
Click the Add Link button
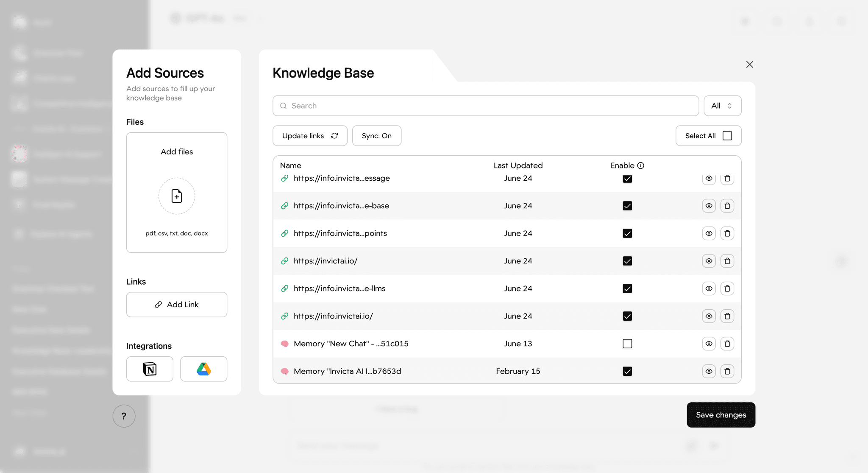(177, 305)
